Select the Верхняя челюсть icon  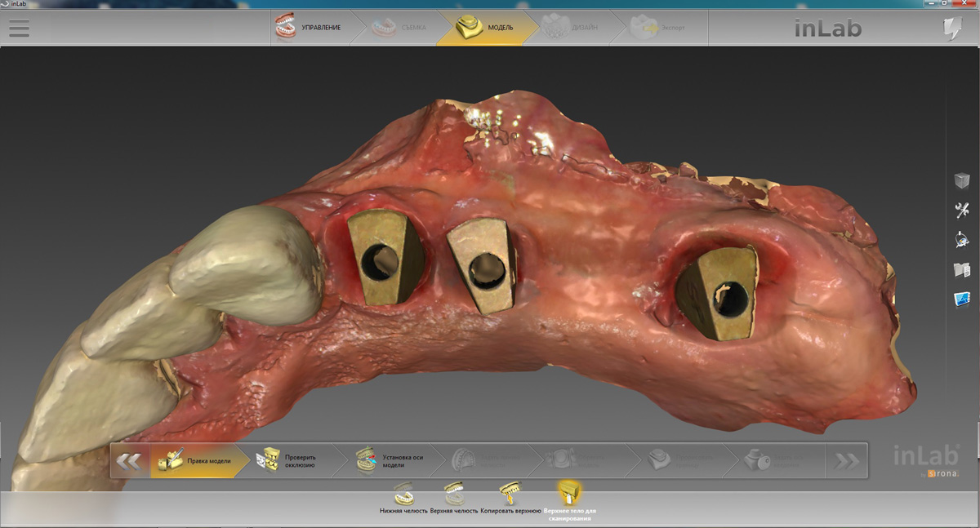[x=454, y=499]
